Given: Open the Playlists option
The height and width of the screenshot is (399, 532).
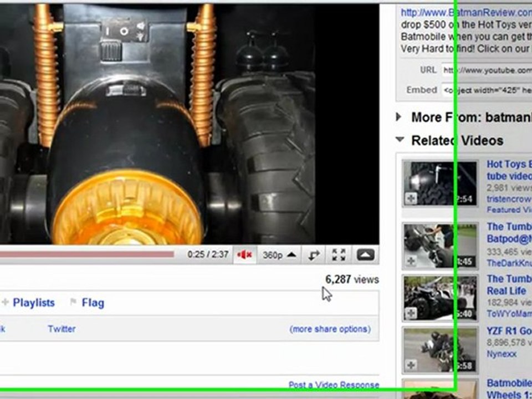Looking at the screenshot, I should 34,303.
